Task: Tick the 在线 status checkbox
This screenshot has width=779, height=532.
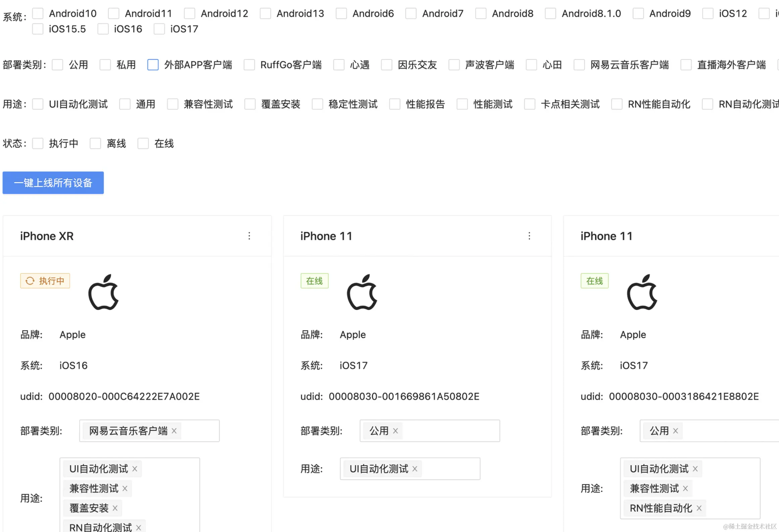Action: pyautogui.click(x=143, y=144)
